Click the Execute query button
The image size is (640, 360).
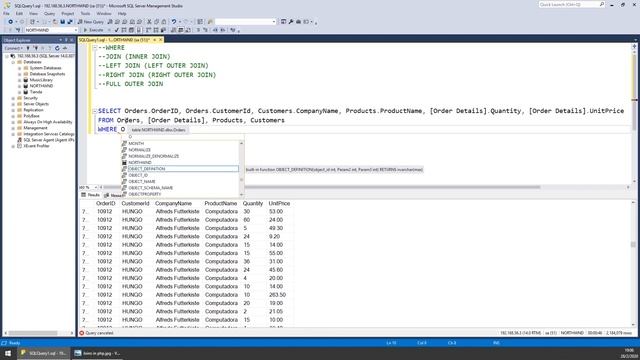tap(93, 30)
